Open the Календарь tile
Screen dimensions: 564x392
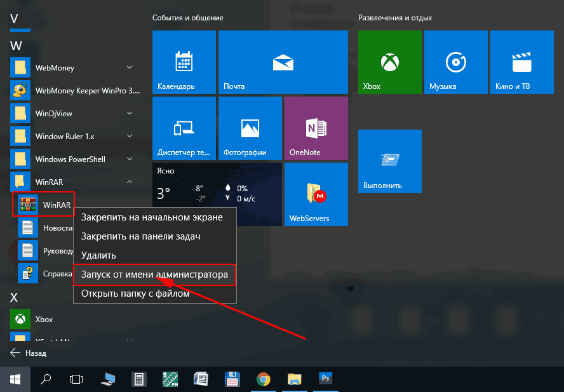coord(184,62)
